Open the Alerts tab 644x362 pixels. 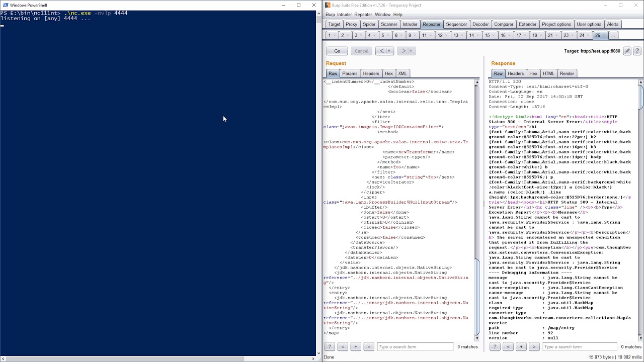pyautogui.click(x=612, y=24)
